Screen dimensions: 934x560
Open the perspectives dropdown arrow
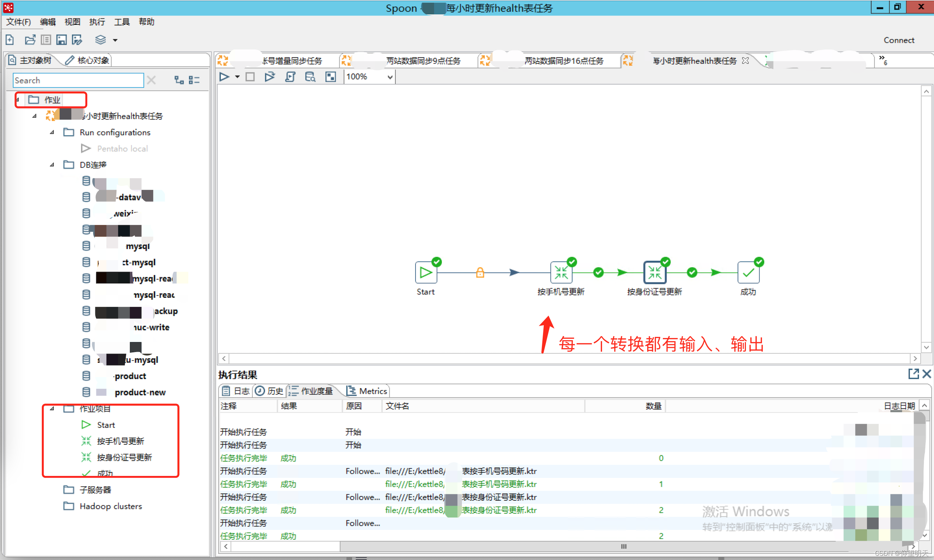point(115,40)
